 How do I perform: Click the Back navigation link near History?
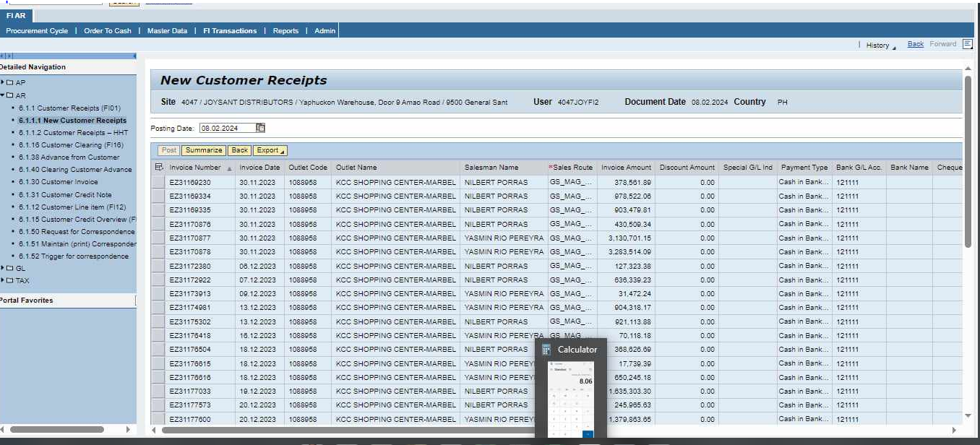[916, 44]
